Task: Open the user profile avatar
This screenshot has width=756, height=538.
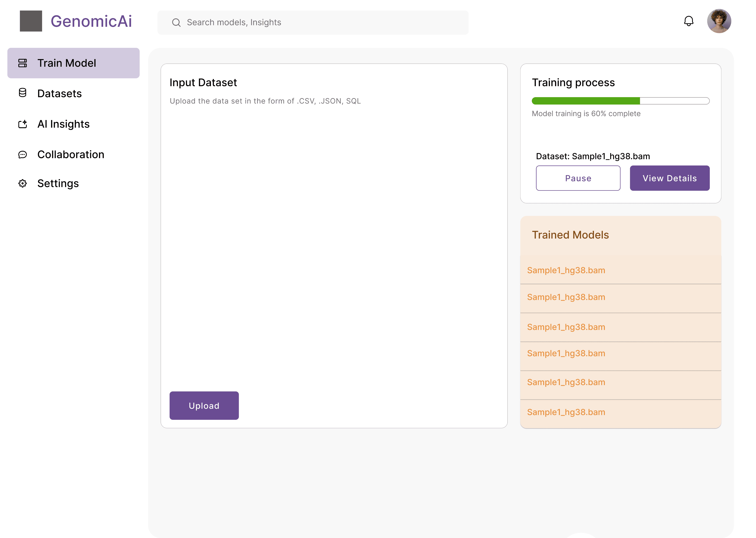Action: (x=719, y=21)
